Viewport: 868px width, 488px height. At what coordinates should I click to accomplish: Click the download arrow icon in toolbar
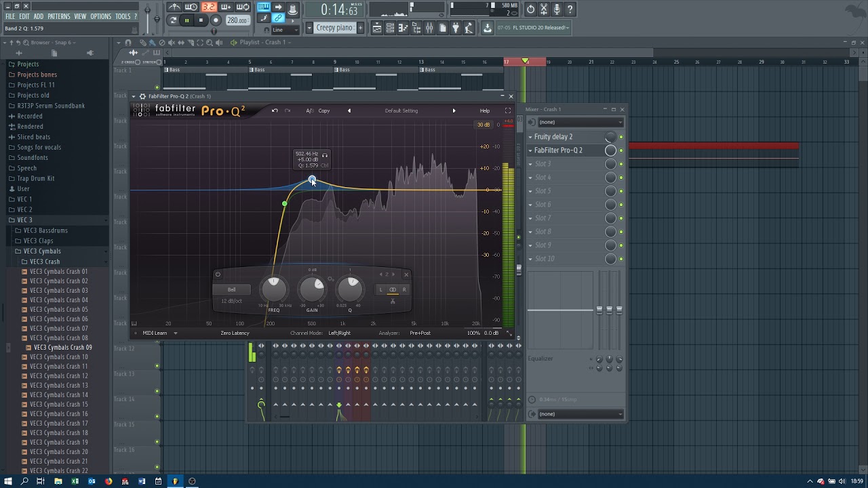click(x=487, y=28)
